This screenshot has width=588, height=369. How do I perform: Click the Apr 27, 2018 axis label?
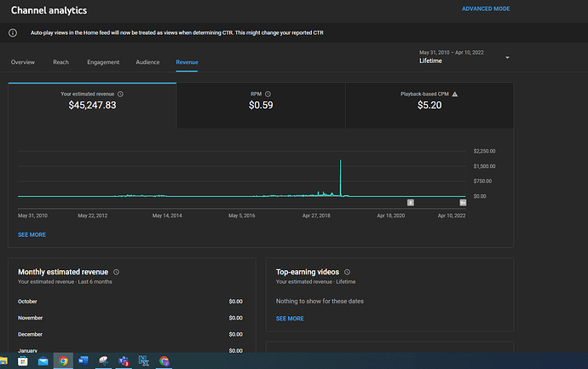coord(316,216)
